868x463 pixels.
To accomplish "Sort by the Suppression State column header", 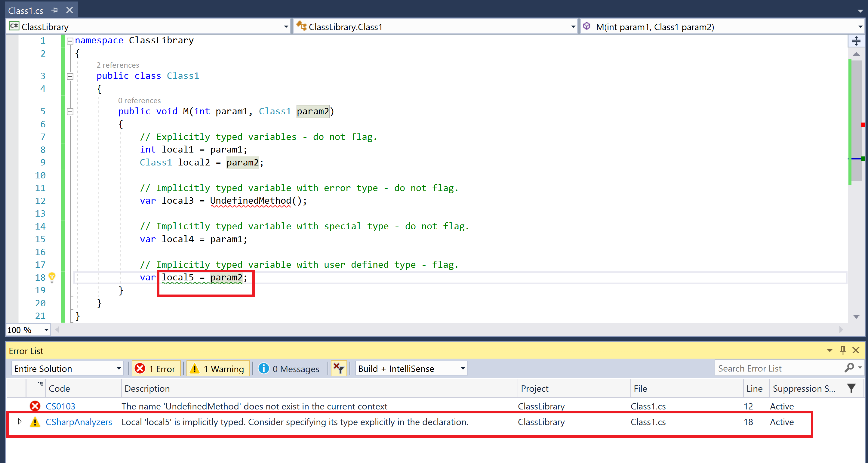I will pos(804,388).
